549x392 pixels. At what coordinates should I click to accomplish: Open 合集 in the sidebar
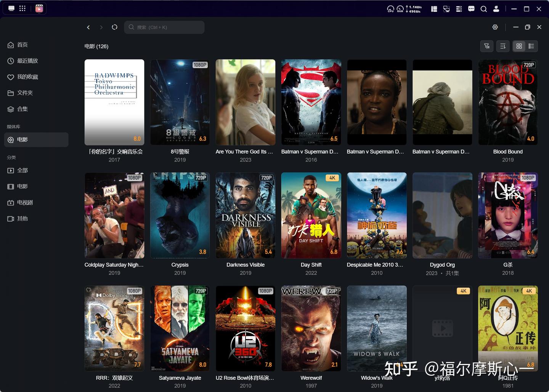(x=36, y=109)
